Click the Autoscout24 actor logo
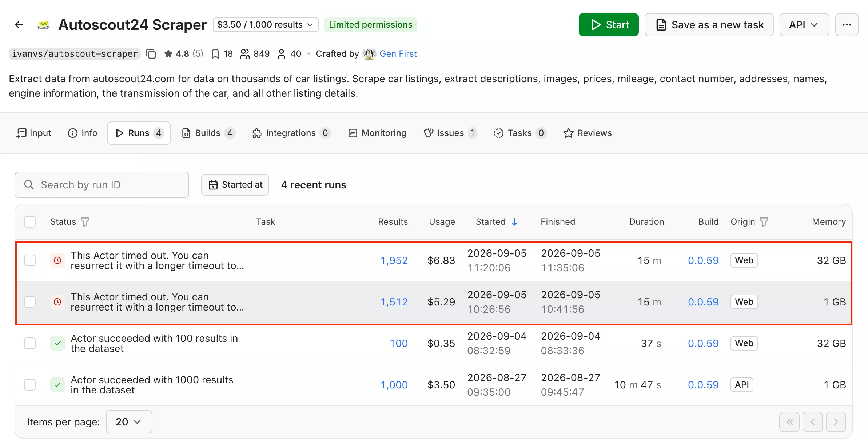The image size is (868, 440). pos(44,25)
